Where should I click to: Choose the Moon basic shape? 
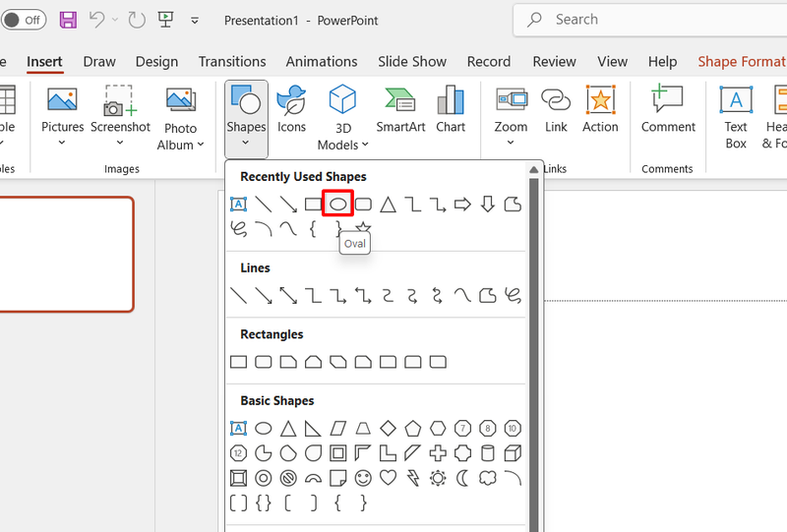[x=462, y=478]
